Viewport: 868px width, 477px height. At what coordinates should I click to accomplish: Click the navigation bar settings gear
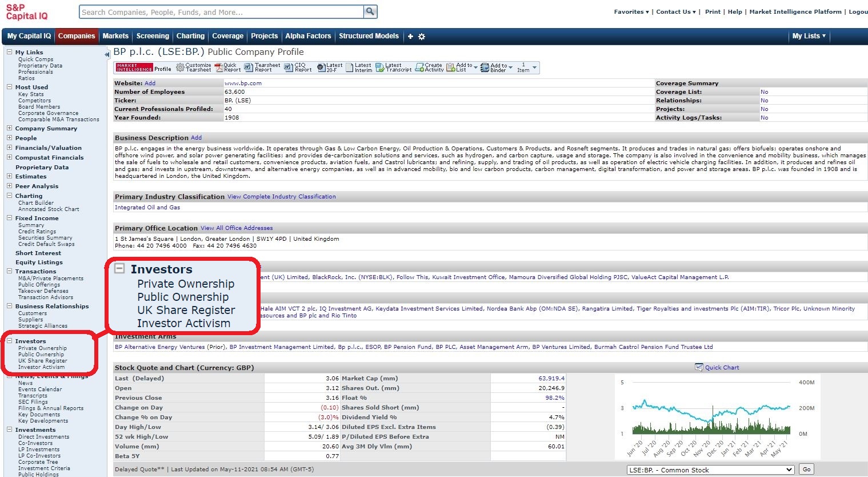click(422, 37)
